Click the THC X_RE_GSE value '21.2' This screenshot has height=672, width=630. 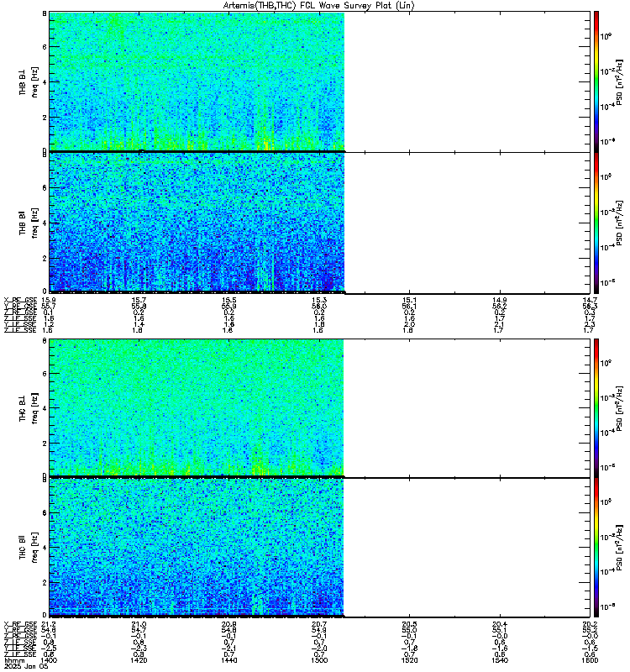click(49, 624)
